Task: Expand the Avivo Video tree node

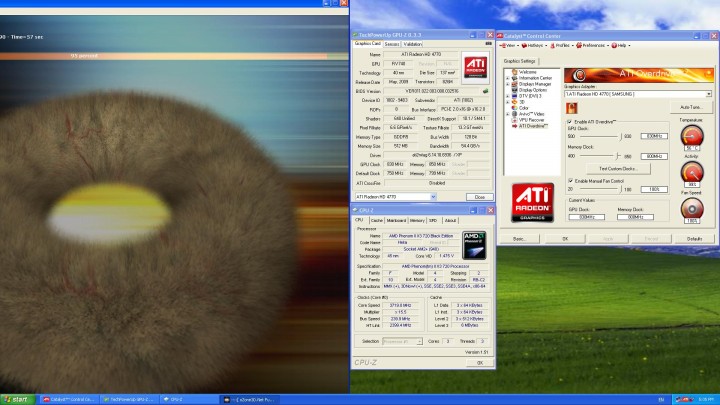Action: pyautogui.click(x=508, y=114)
